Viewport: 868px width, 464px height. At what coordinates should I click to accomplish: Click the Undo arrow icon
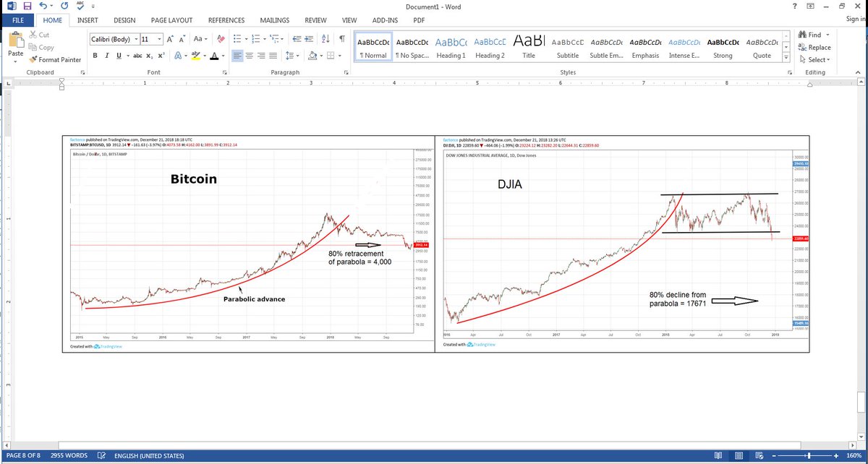click(44, 6)
